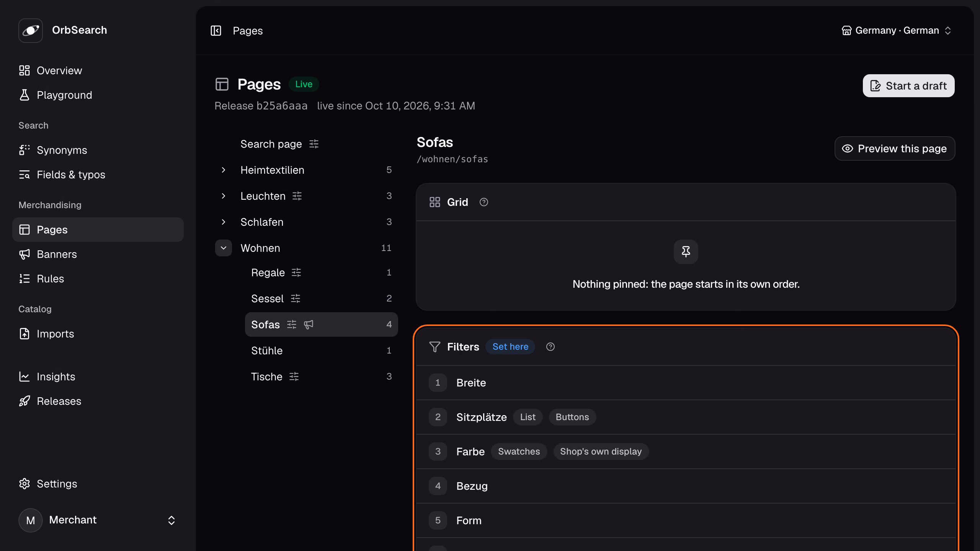This screenshot has width=980, height=551.
Task: Click the Set here badge on Filters
Action: tap(510, 347)
